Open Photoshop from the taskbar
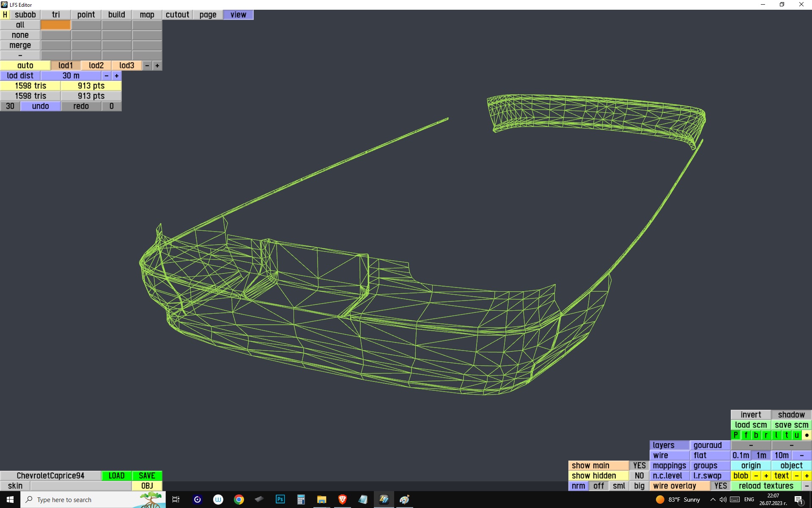Image resolution: width=812 pixels, height=508 pixels. click(280, 500)
